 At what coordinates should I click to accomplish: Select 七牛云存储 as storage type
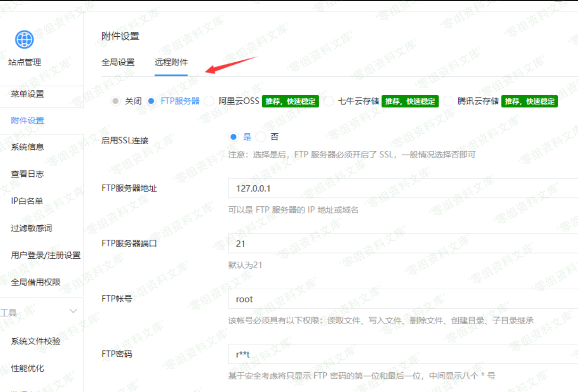coord(329,101)
